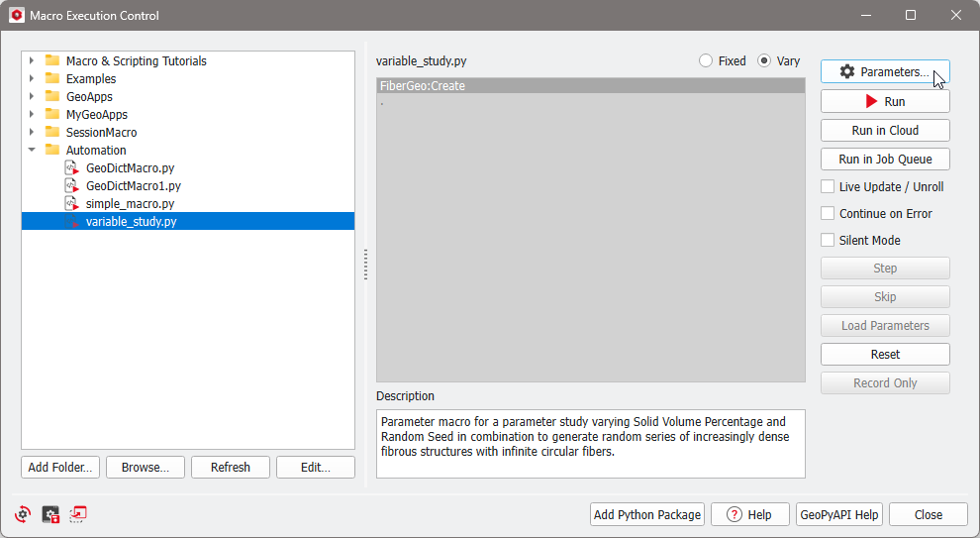Click the MyGeoApps folder icon

[52, 115]
